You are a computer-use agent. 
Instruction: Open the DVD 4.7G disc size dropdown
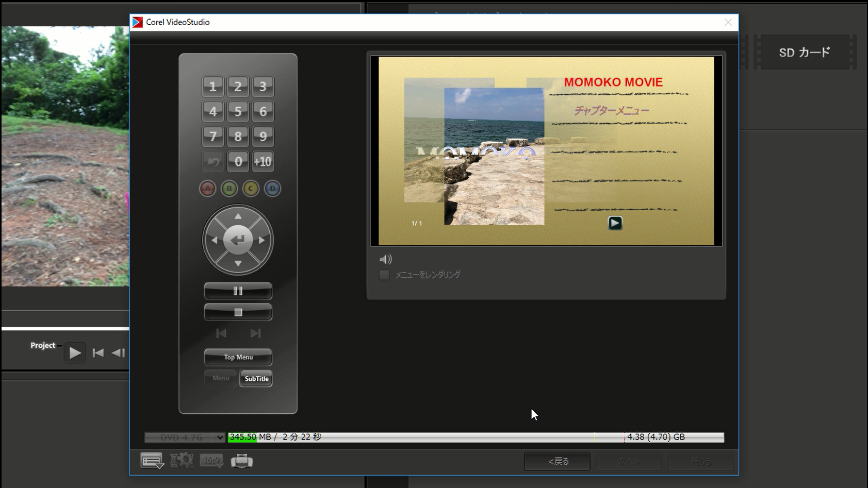coord(185,437)
